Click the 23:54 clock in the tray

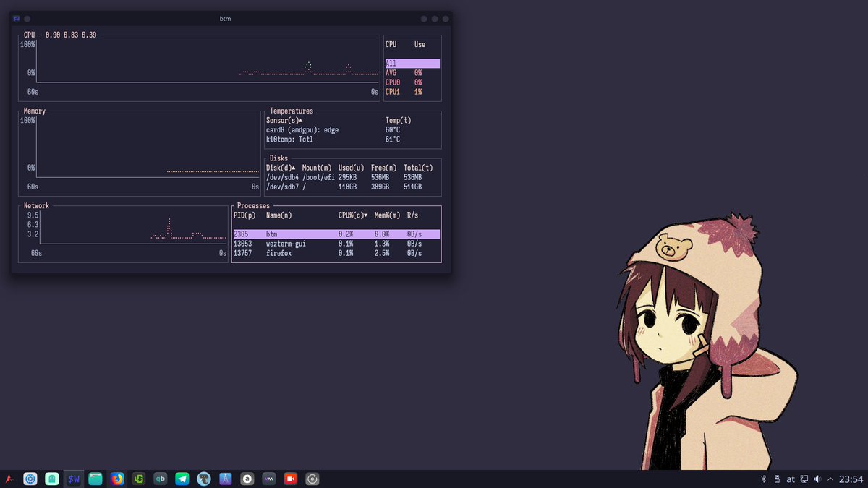tap(851, 478)
